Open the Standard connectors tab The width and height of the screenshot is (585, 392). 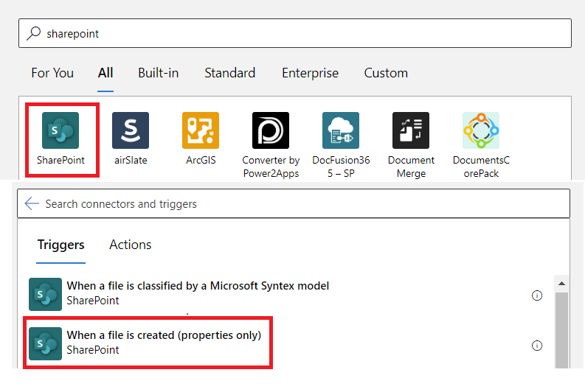[x=229, y=73]
